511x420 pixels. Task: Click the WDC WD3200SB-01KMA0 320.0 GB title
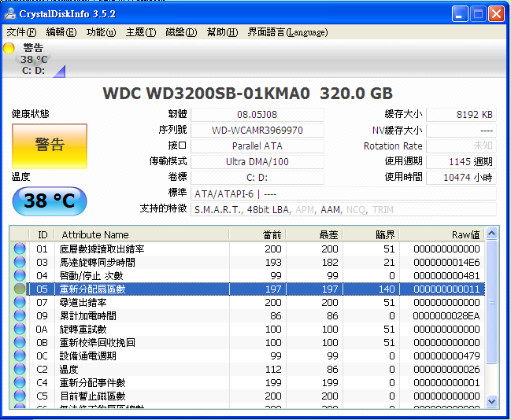248,94
